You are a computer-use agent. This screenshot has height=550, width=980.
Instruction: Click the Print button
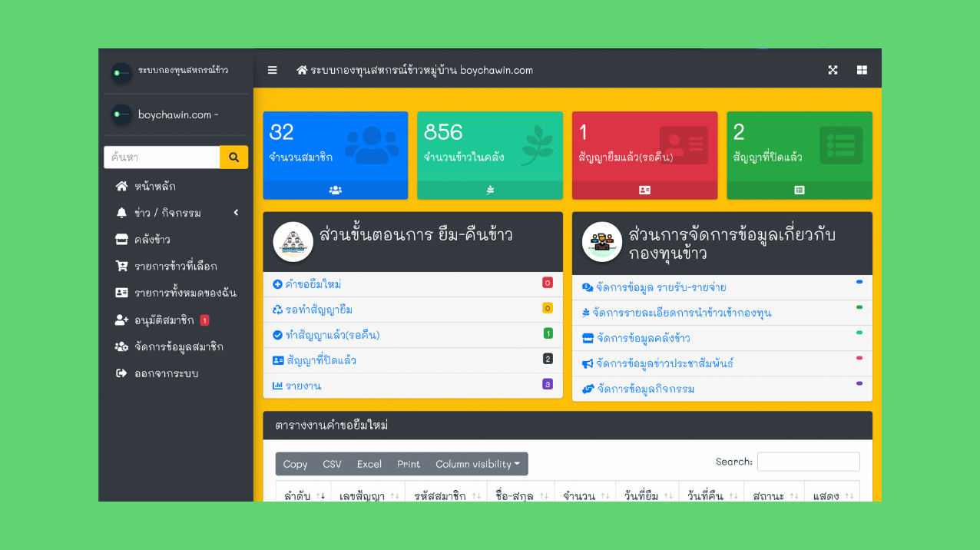point(409,464)
